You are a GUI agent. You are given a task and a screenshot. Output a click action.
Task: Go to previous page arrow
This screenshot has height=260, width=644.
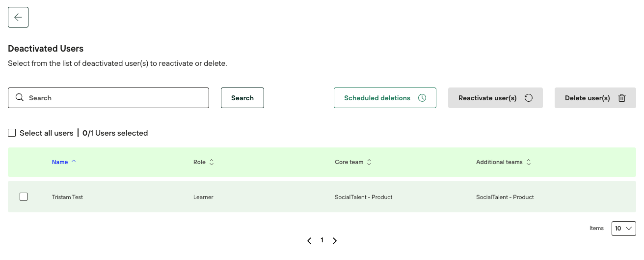click(309, 241)
